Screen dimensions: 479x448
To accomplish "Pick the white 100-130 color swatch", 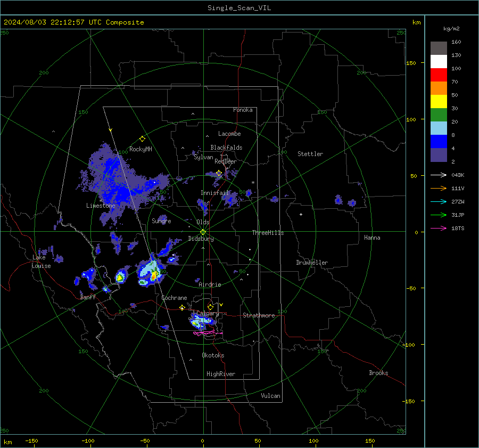I will pyautogui.click(x=439, y=62).
